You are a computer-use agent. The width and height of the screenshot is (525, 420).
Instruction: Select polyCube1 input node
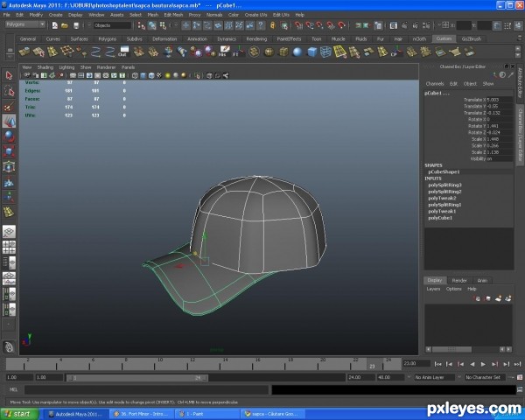(x=440, y=218)
